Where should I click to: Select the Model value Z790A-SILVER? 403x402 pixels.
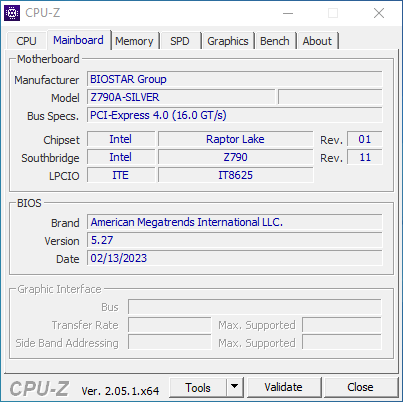(181, 97)
